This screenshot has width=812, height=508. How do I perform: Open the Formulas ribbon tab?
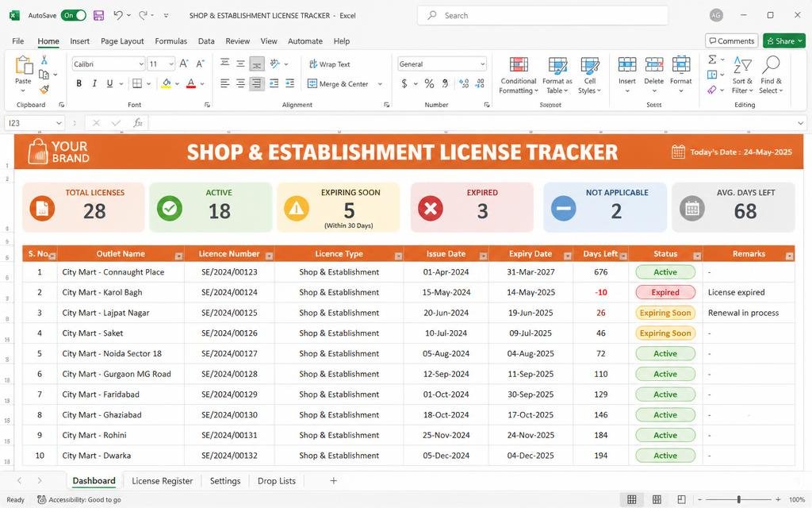click(171, 41)
